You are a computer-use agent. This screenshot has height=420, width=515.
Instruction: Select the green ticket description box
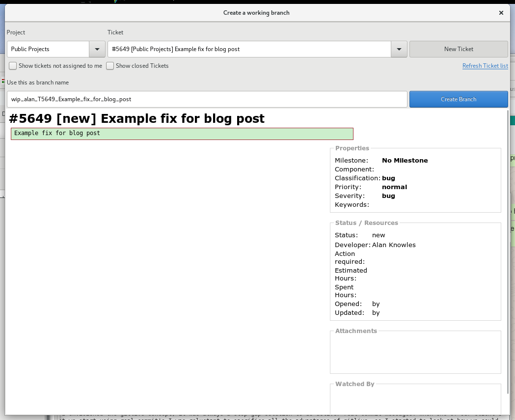(x=182, y=134)
